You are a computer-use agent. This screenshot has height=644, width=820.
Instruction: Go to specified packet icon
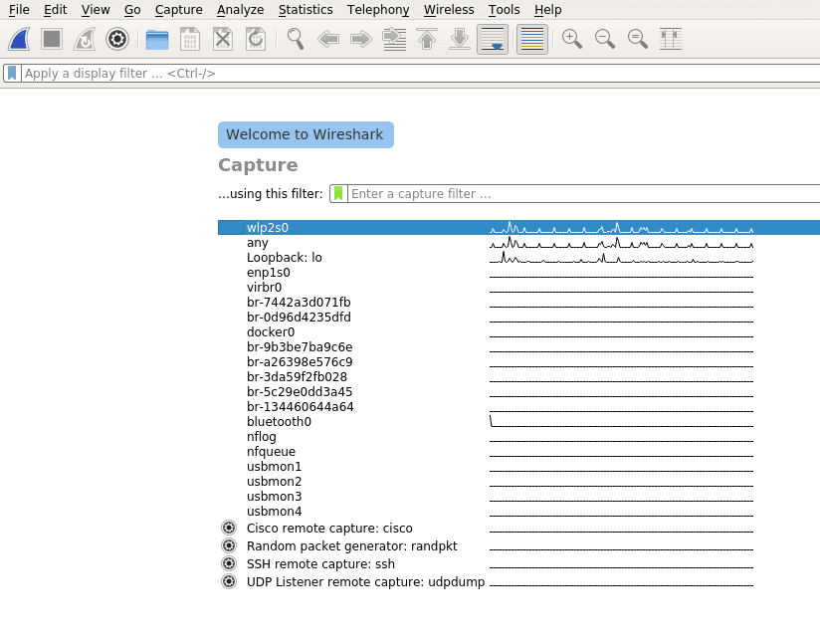(394, 39)
